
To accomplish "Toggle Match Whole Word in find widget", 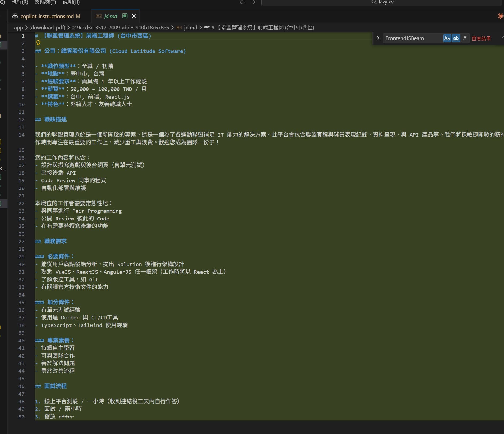I will point(456,38).
